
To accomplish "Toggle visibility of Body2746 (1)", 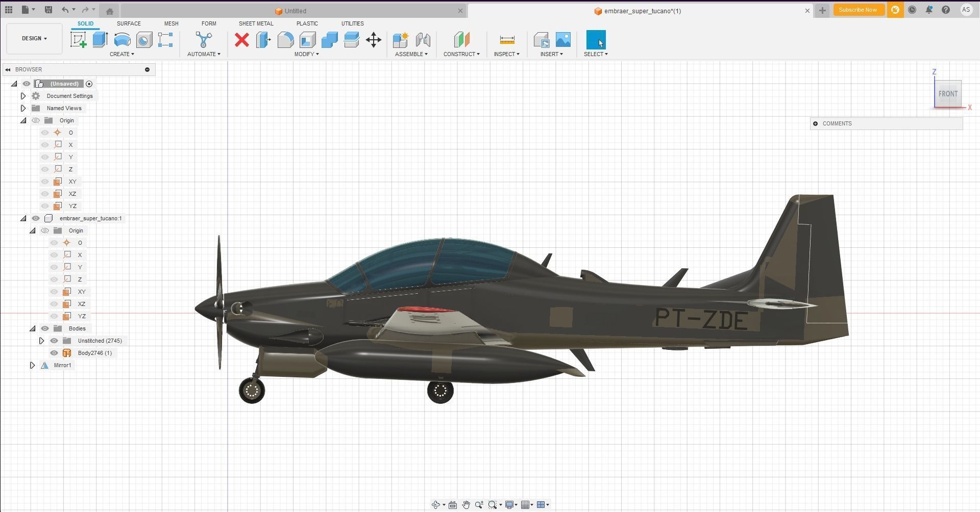I will [54, 353].
